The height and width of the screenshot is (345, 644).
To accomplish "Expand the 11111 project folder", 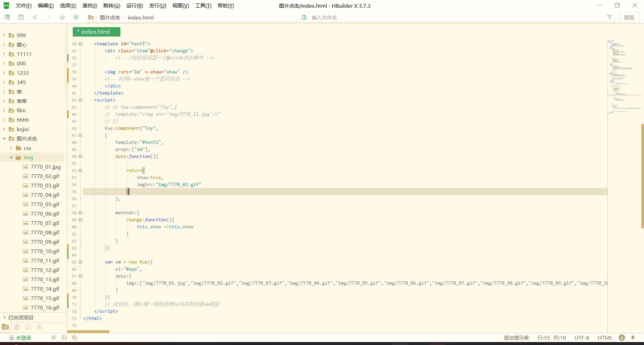I will tap(4, 54).
